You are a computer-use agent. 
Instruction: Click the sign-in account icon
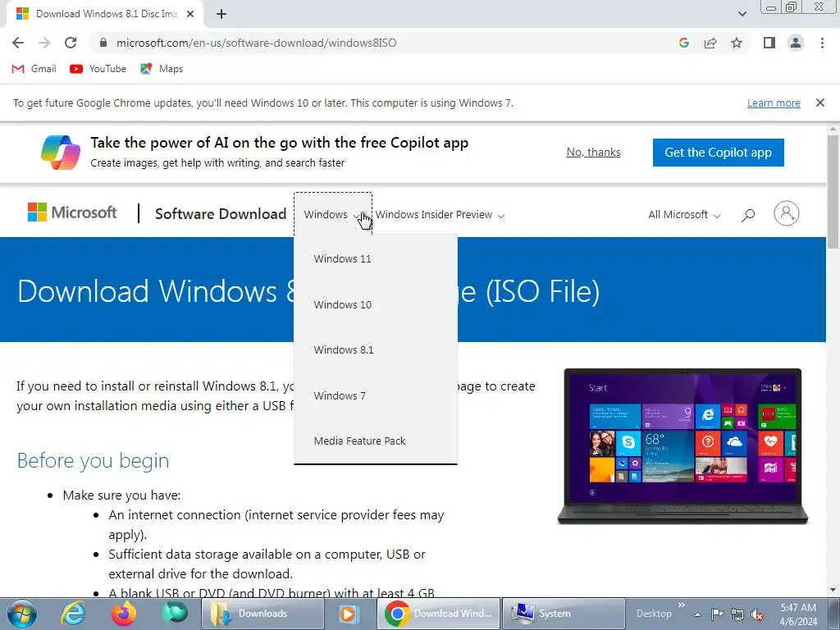(x=787, y=213)
